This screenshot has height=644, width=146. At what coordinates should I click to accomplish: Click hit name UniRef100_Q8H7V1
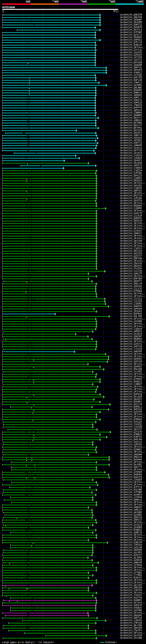pyautogui.click(x=131, y=67)
